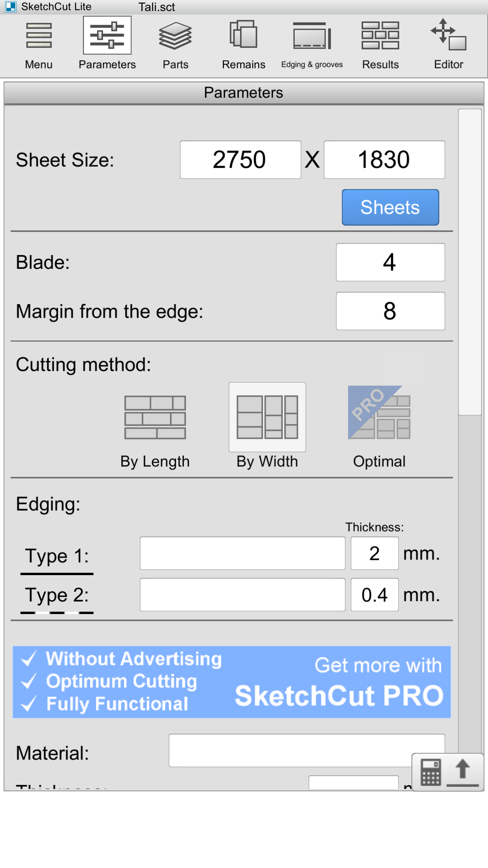This screenshot has height=868, width=488.
Task: Open the Parts layers icon
Action: [x=175, y=44]
